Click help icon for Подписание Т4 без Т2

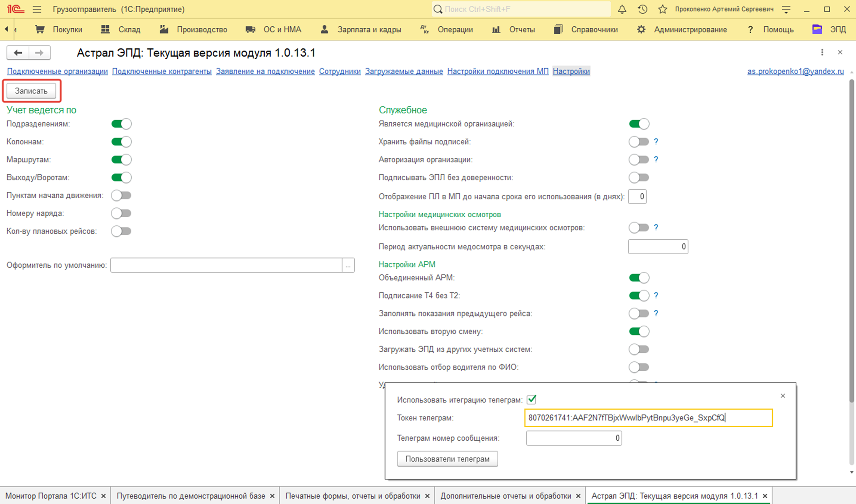(x=656, y=296)
